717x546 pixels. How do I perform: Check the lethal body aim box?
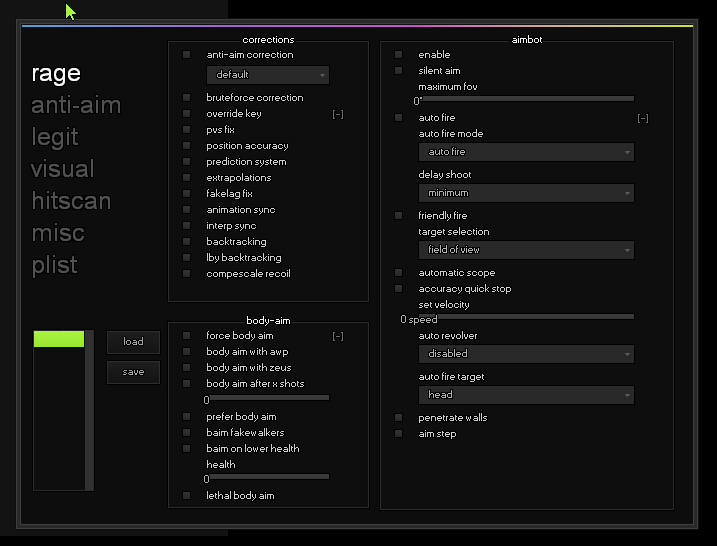[187, 496]
